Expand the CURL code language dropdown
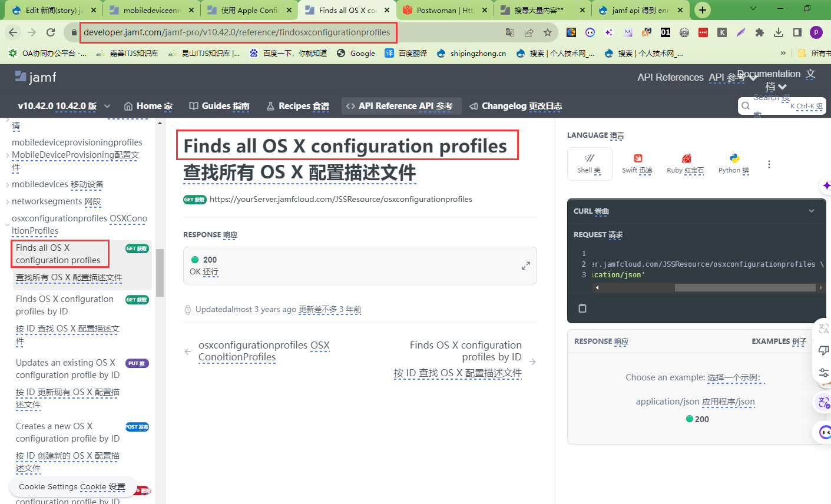Screen dimensions: 831x504 (812, 211)
